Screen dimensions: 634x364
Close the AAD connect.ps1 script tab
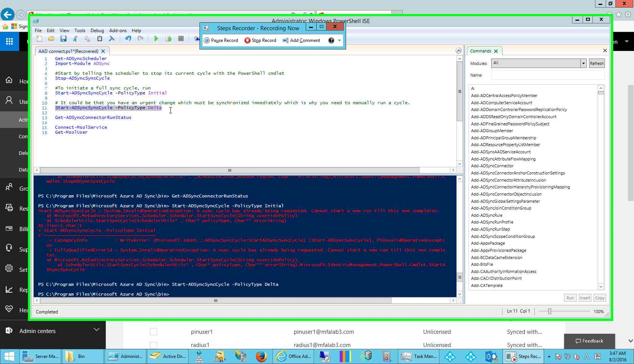[x=103, y=51]
